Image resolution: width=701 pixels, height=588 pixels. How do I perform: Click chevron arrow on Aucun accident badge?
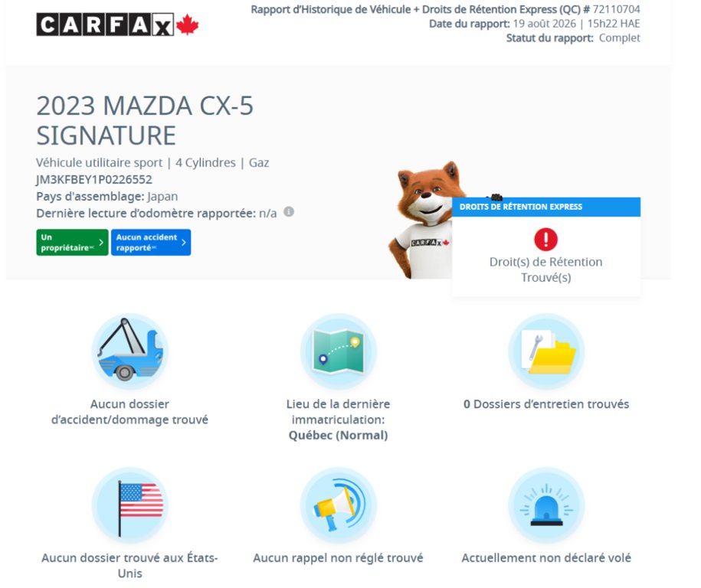tap(183, 242)
